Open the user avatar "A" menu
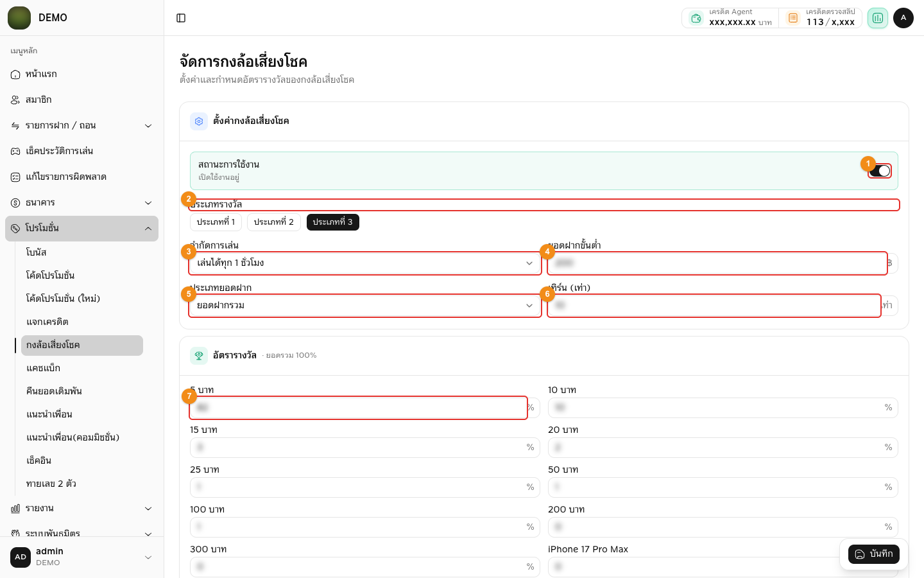 point(903,18)
